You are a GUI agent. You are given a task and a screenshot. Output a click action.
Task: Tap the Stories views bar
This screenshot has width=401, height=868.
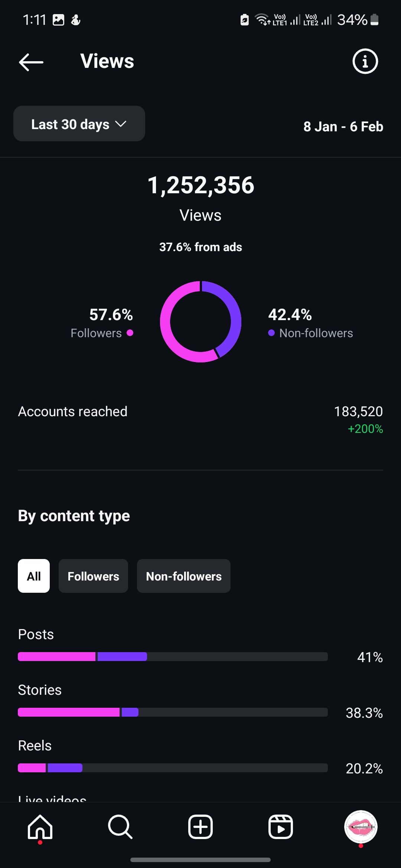pyautogui.click(x=173, y=712)
